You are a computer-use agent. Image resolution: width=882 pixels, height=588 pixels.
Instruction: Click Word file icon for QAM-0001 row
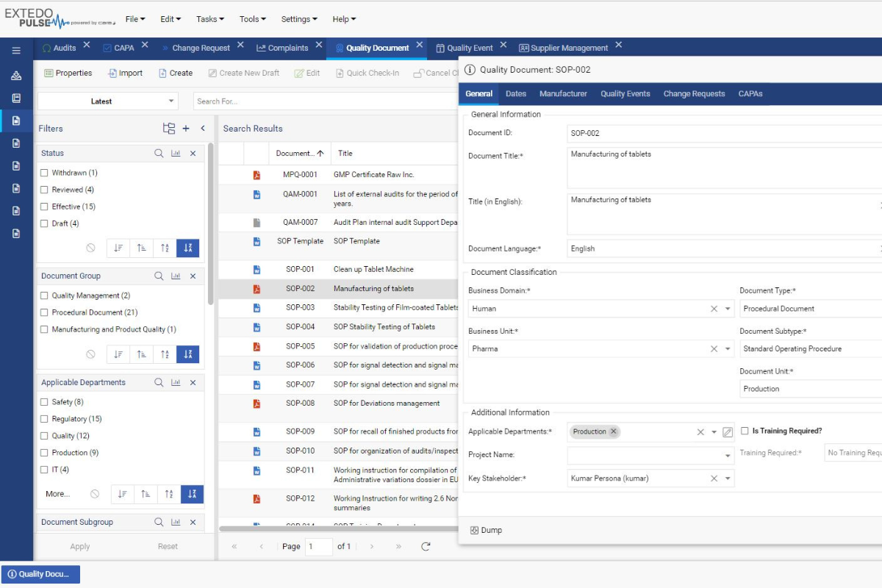tap(257, 195)
